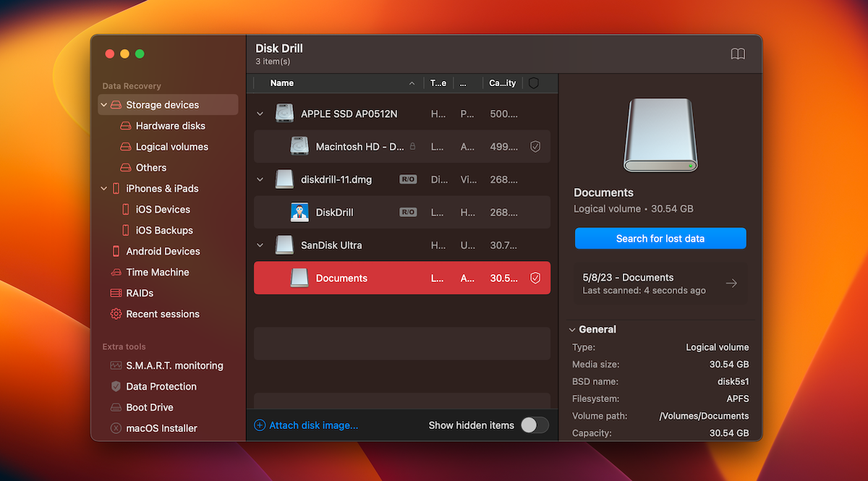Click the plus icon beside Attach disk image
The height and width of the screenshot is (481, 868).
260,425
